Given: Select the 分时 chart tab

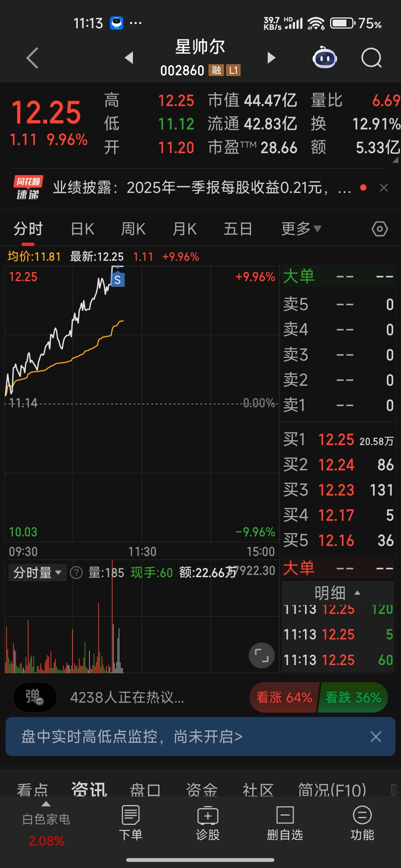Looking at the screenshot, I should (28, 229).
